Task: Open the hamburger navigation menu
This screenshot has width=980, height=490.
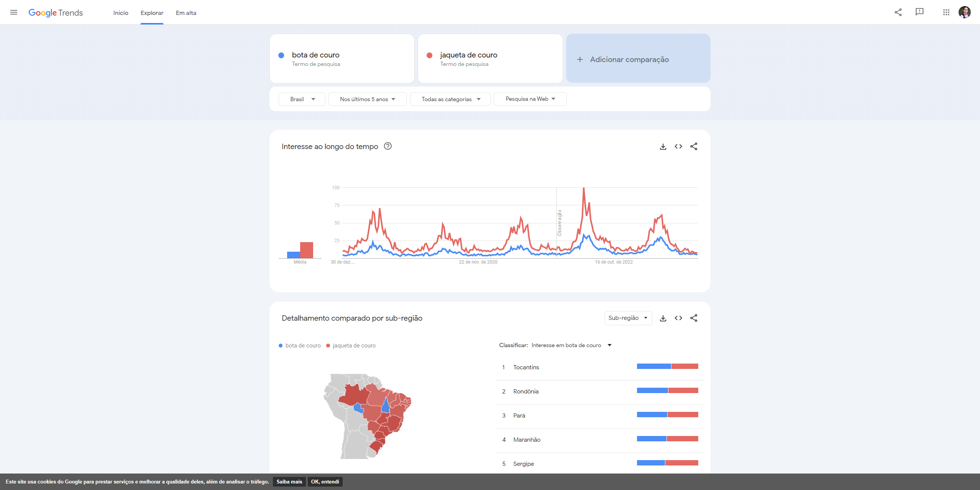Action: pyautogui.click(x=14, y=12)
